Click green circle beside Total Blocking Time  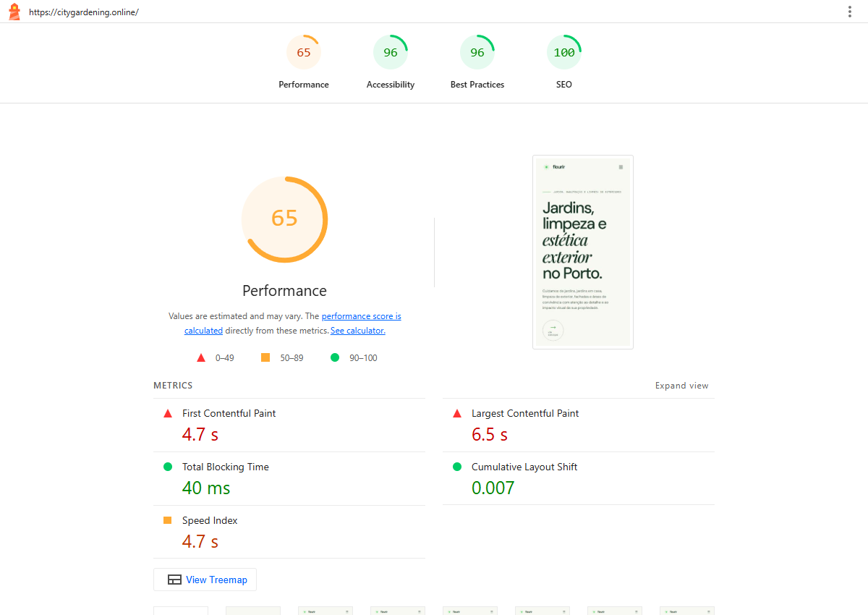pyautogui.click(x=168, y=467)
